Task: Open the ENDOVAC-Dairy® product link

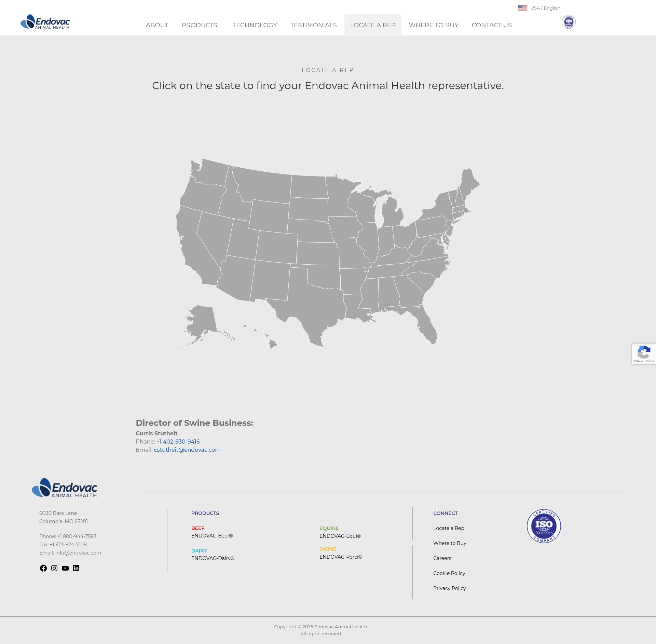Action: click(213, 558)
